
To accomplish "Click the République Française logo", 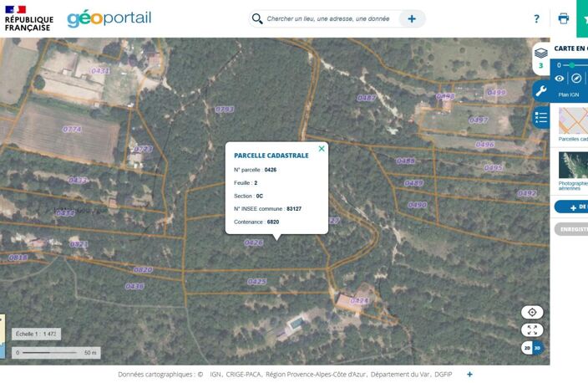I will pos(28,18).
